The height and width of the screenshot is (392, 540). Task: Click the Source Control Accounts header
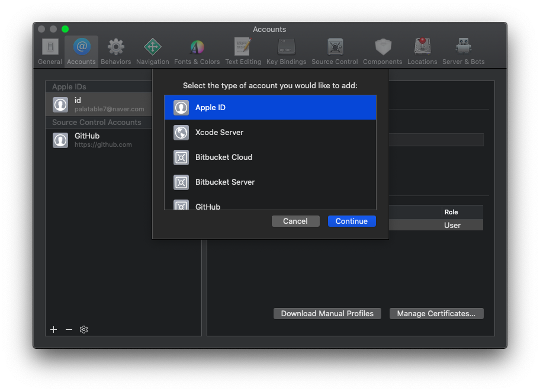[98, 123]
